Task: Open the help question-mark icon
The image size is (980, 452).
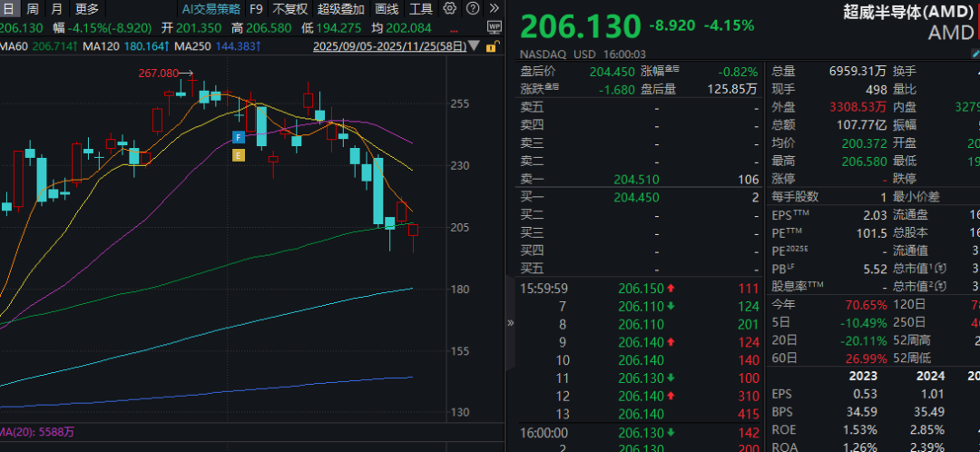Action: [x=474, y=8]
